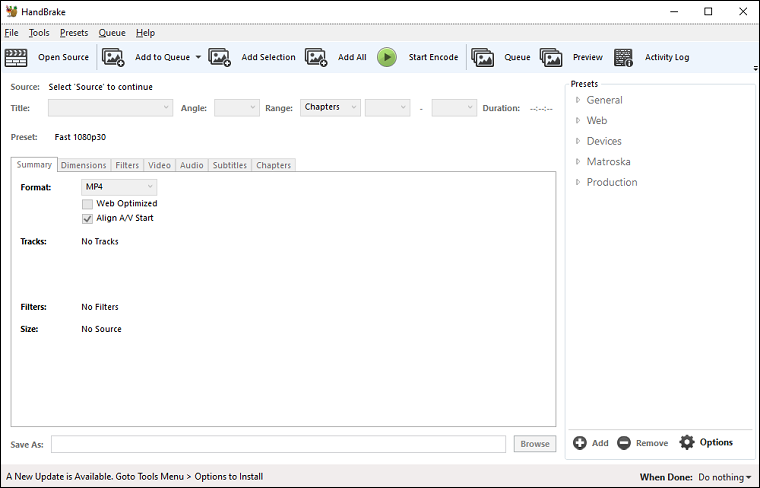This screenshot has height=488, width=760.
Task: Switch to the Video tab
Action: pos(159,165)
